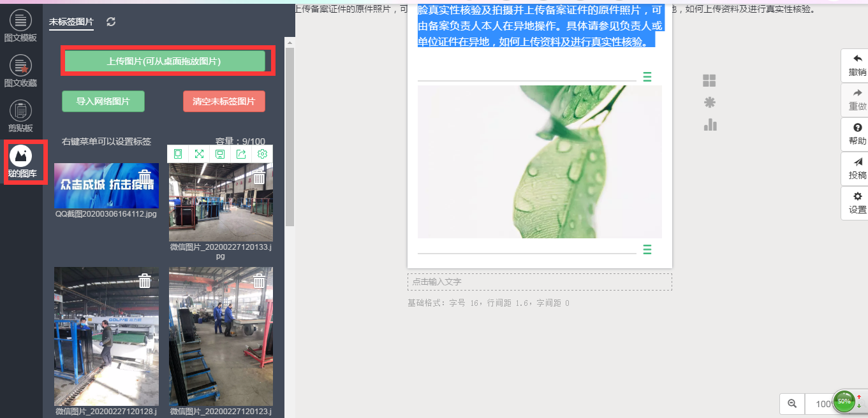The height and width of the screenshot is (418, 868).
Task: Select the mobile preview icon above the factory thumbnail
Action: 178,154
